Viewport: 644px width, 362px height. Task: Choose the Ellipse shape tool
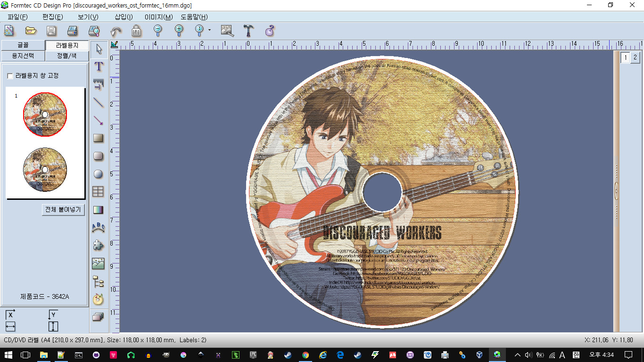click(x=99, y=174)
